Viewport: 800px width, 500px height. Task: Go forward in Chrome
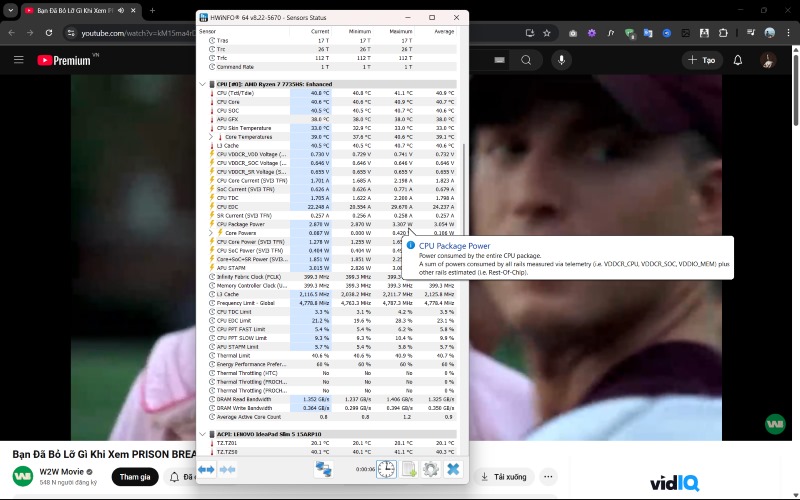click(x=30, y=33)
